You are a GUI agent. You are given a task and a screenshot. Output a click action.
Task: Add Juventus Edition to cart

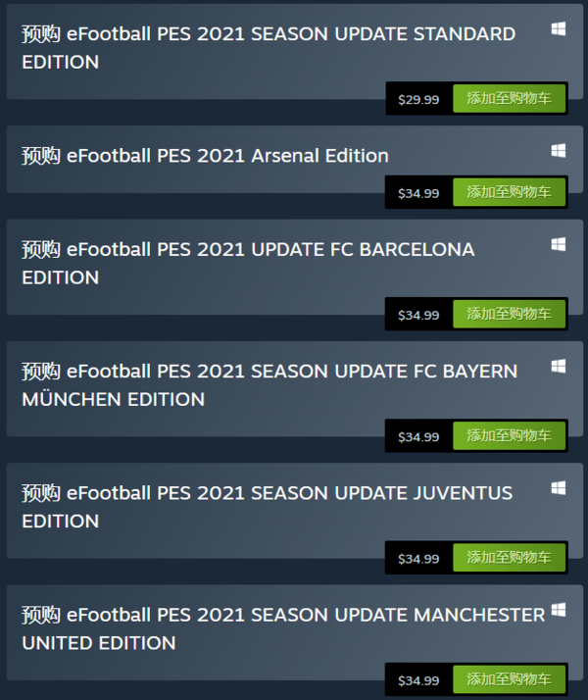point(509,557)
